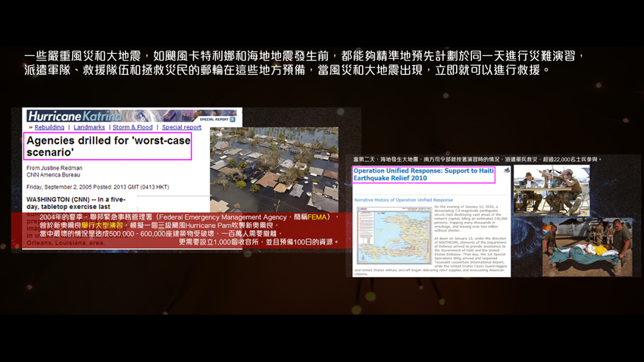644x362 pixels.
Task: Click the "Friday, September 2, 2005" date line
Action: pos(98,187)
